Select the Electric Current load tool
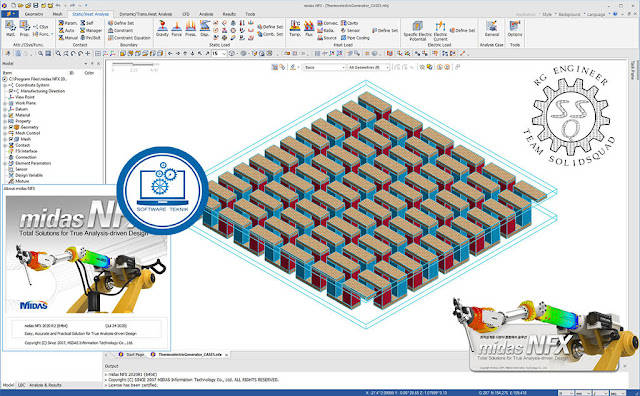 pos(440,31)
